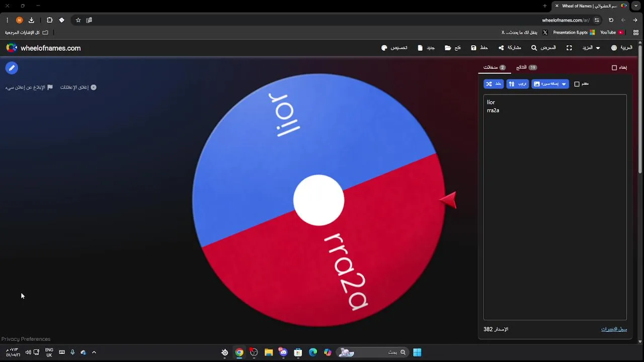Click the blue pencil edit button
The image size is (644, 362).
click(x=12, y=68)
